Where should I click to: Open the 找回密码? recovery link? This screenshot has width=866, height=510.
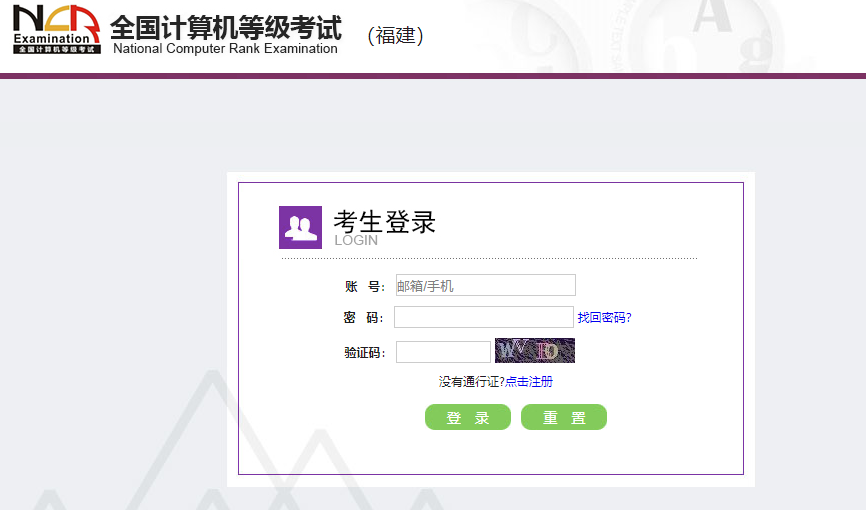(604, 318)
